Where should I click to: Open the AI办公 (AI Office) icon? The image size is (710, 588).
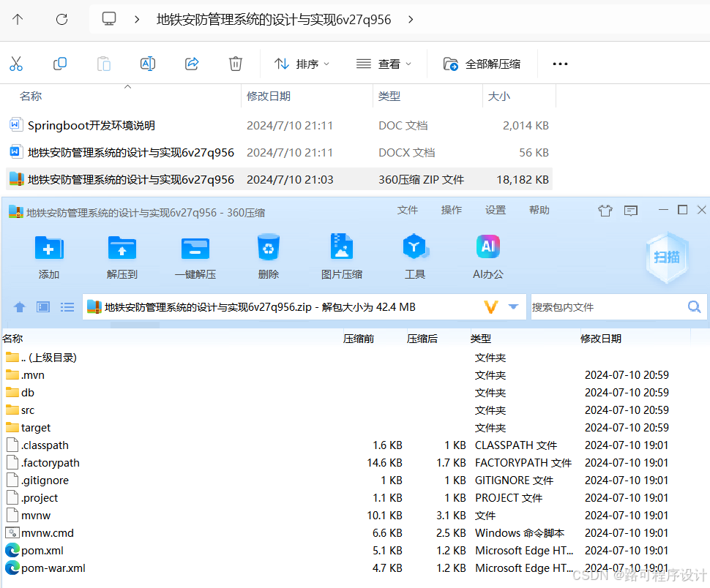click(x=487, y=256)
